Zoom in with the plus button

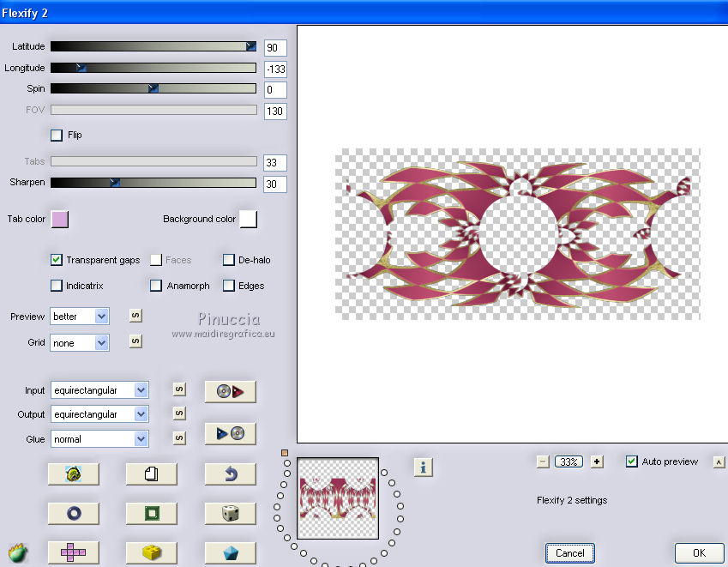[x=597, y=461]
